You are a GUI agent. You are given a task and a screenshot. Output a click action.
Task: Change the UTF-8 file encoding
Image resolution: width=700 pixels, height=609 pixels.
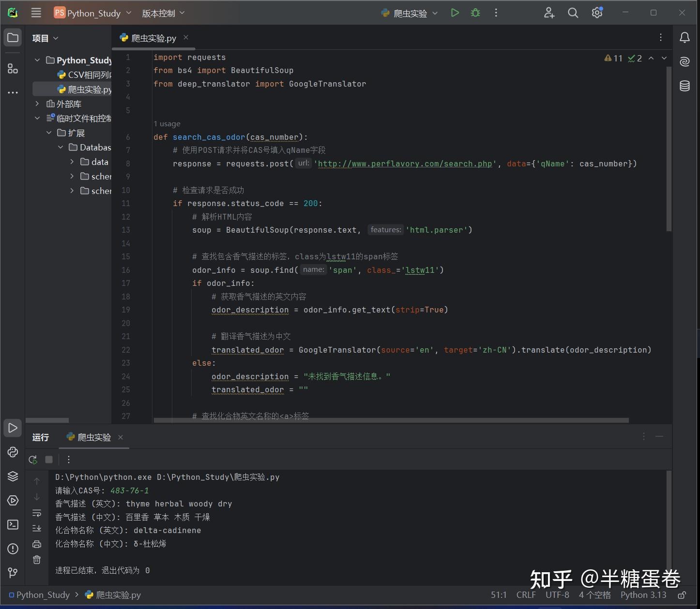pos(557,595)
